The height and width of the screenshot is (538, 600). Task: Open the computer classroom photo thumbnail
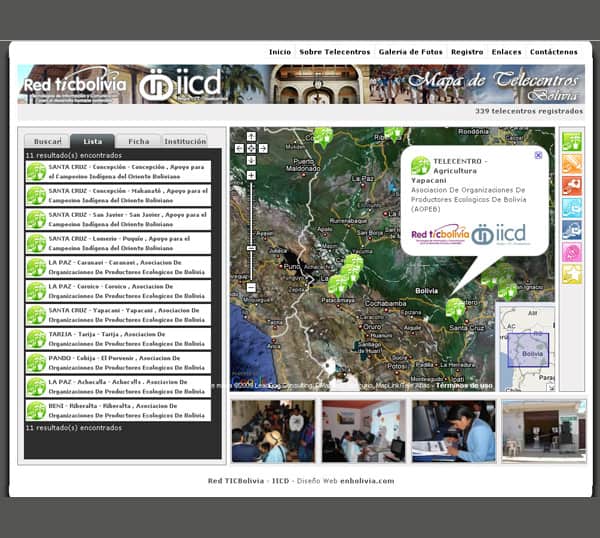tap(363, 431)
